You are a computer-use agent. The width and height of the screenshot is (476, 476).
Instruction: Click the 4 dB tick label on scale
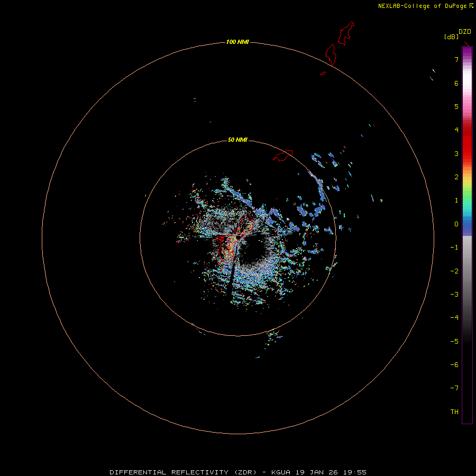[456, 130]
